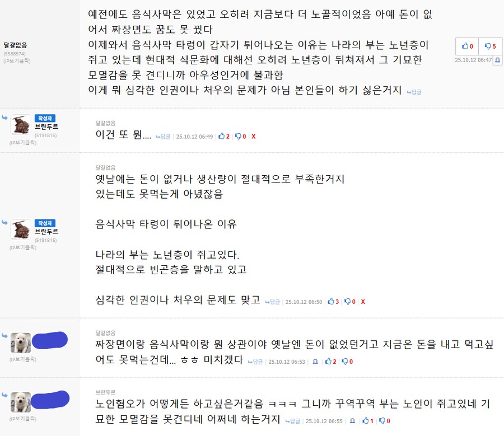Open 브란두르's profile picture on the first reply
The image size is (504, 436).
tap(21, 124)
